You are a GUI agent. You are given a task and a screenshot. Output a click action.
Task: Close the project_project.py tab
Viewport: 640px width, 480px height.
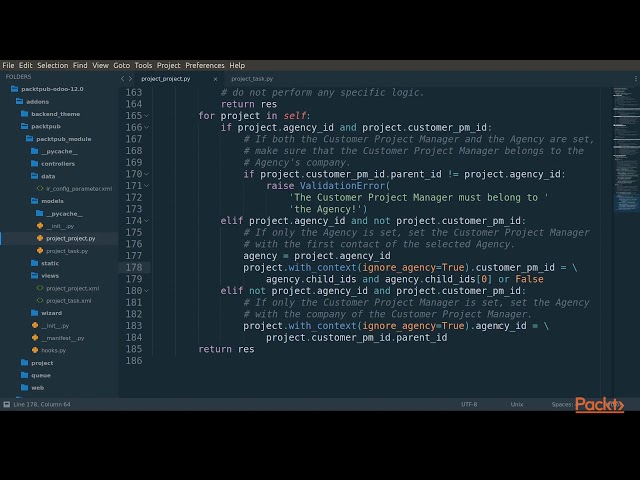(216, 79)
